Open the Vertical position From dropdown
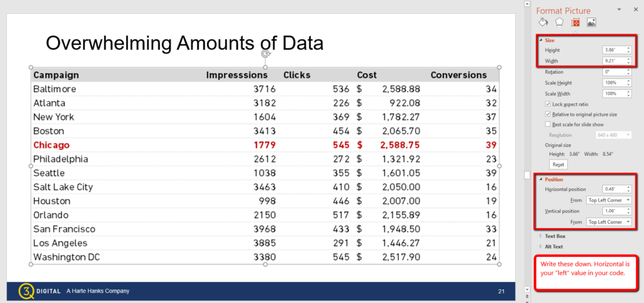The height and width of the screenshot is (303, 644). coord(609,222)
